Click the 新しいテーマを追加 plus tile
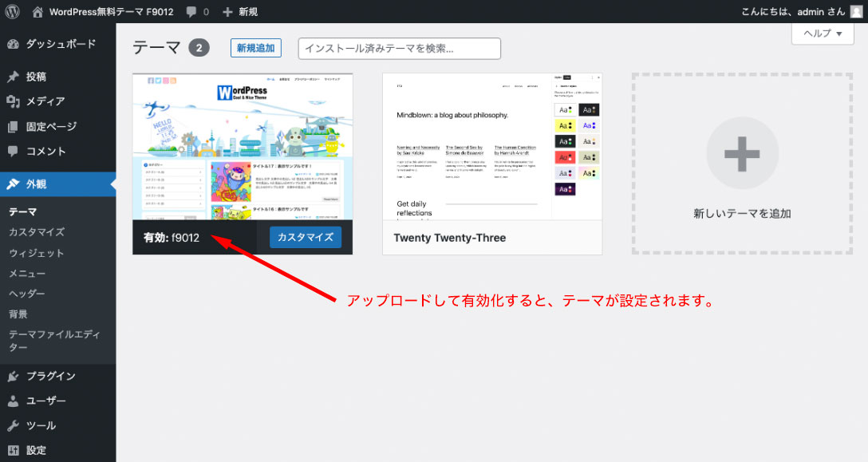 pyautogui.click(x=742, y=164)
